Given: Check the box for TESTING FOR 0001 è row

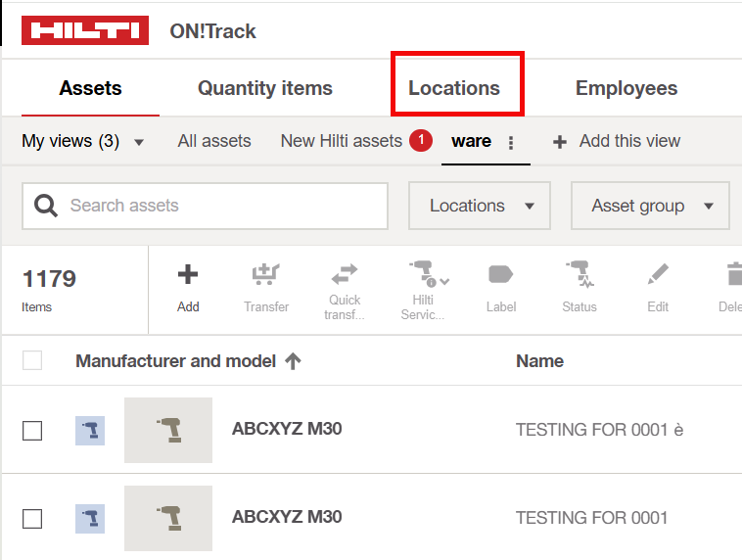Looking at the screenshot, I should coord(32,430).
